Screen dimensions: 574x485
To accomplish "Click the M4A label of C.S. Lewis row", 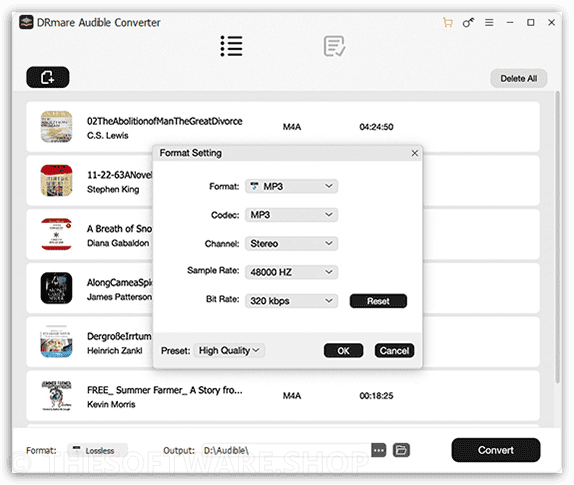I will point(292,127).
